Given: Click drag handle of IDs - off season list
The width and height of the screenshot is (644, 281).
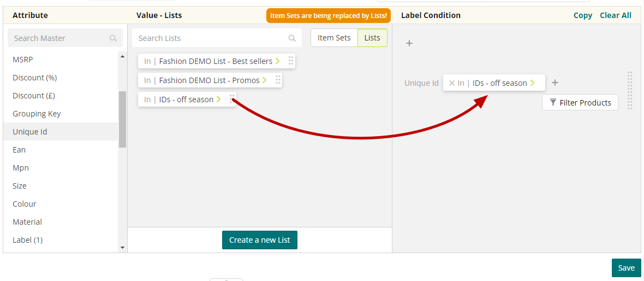Looking at the screenshot, I should [x=232, y=98].
